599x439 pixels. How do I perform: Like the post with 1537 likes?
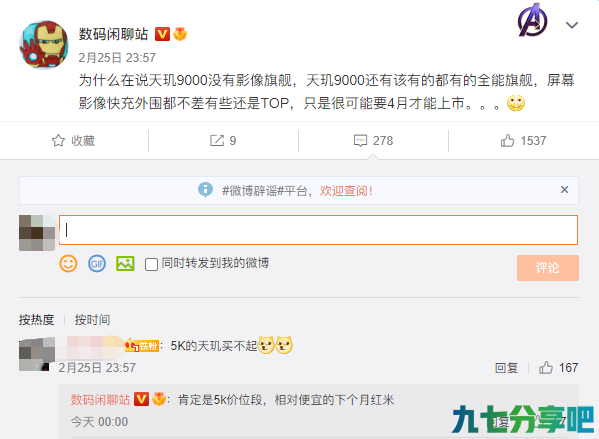(x=507, y=141)
